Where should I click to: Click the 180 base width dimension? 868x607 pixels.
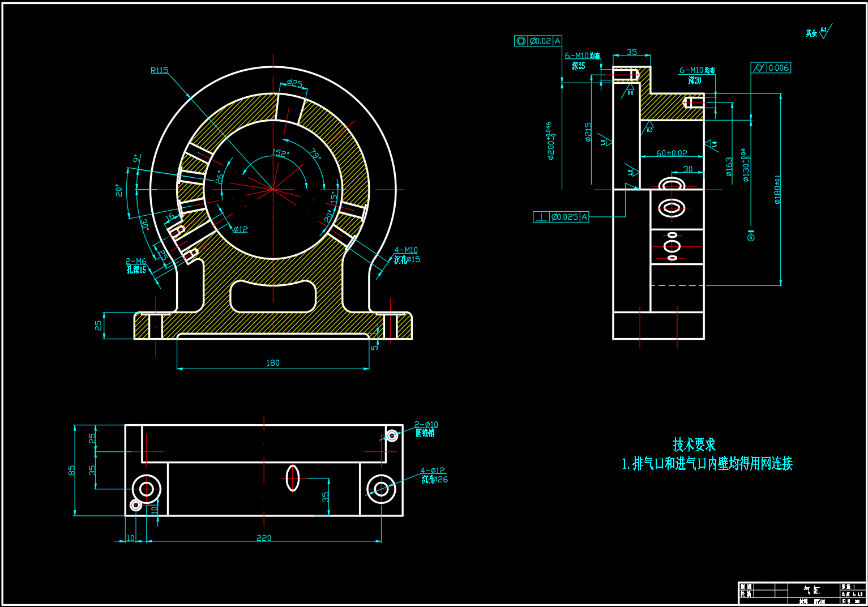[x=273, y=363]
